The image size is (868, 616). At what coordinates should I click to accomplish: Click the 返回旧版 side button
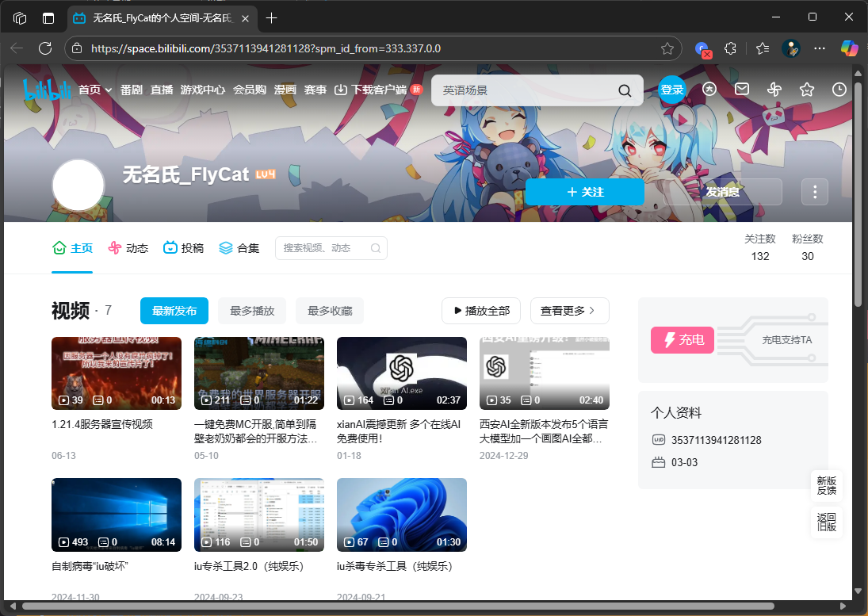[x=827, y=522]
